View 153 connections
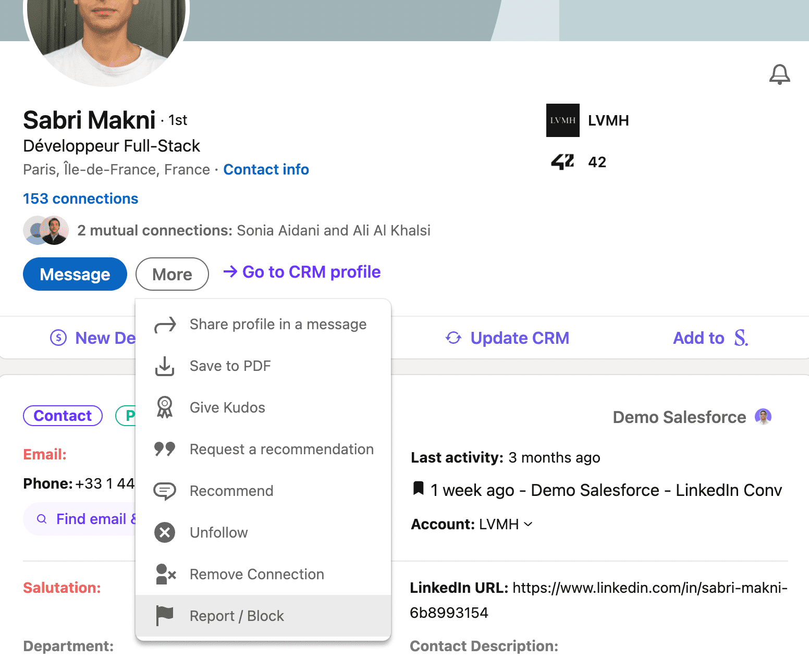 click(80, 198)
